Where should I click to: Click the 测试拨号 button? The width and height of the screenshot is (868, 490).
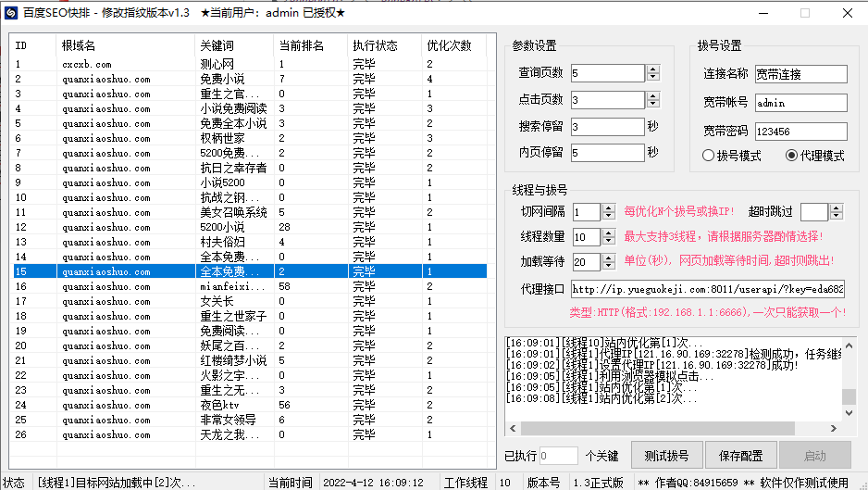tap(667, 456)
